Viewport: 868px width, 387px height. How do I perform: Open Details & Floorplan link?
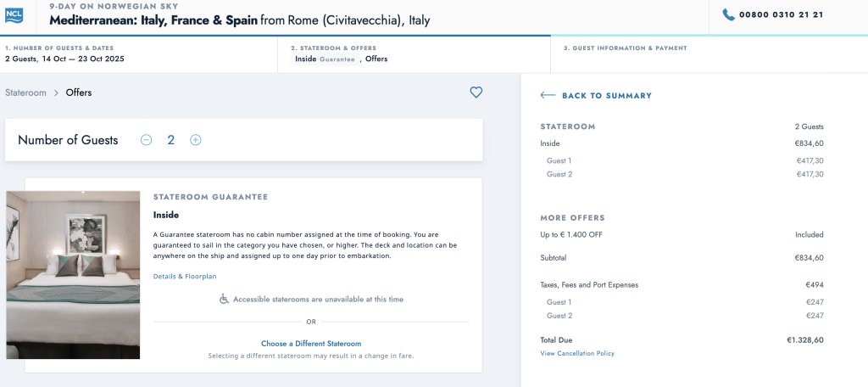pyautogui.click(x=185, y=276)
